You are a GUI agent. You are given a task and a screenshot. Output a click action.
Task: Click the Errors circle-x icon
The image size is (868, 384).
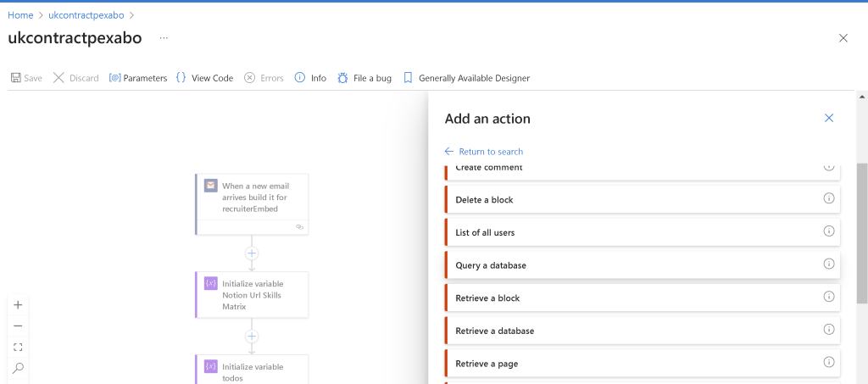click(250, 78)
